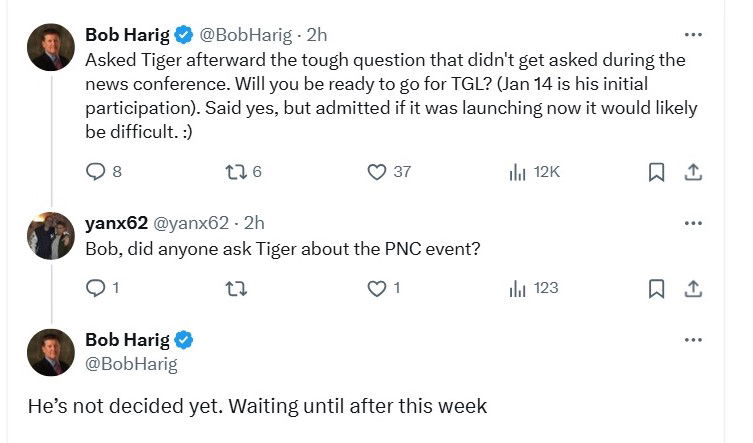This screenshot has width=753, height=443.
Task: Retweet yanx62's tweet
Action: (x=229, y=288)
